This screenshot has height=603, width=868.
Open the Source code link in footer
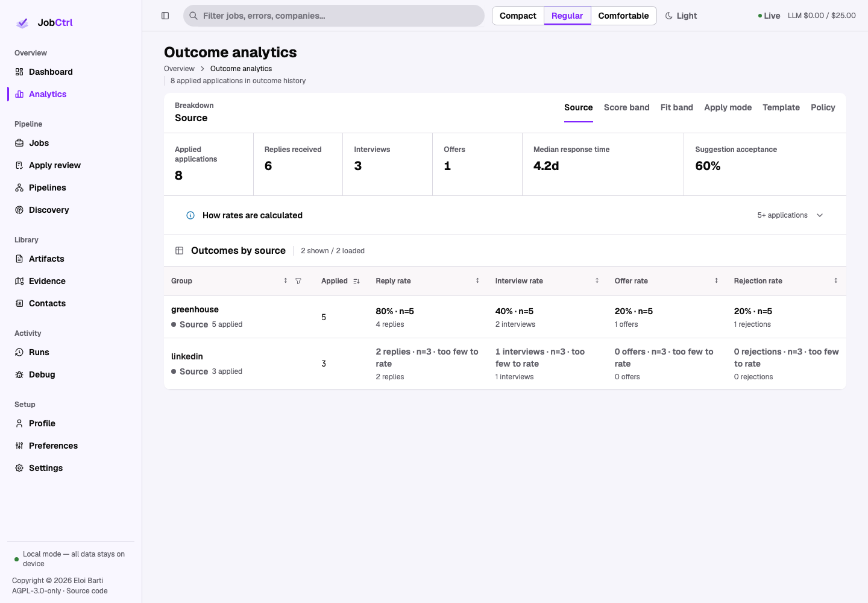87,591
